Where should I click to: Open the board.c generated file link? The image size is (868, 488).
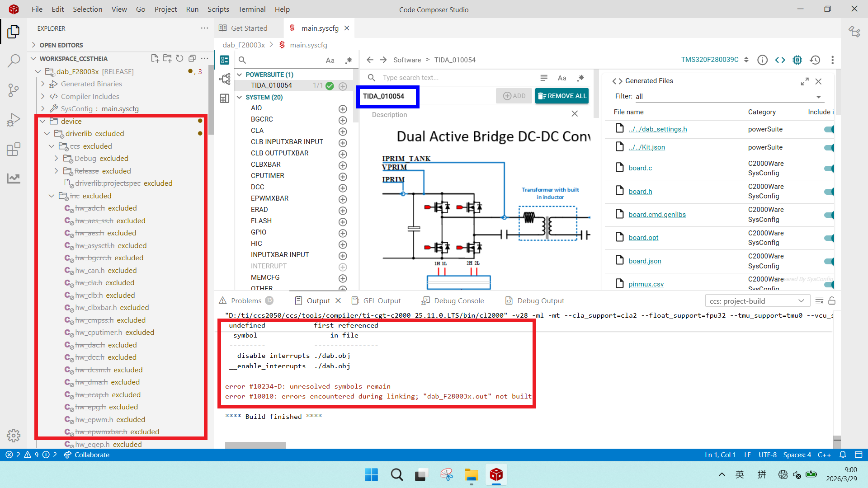coord(640,168)
